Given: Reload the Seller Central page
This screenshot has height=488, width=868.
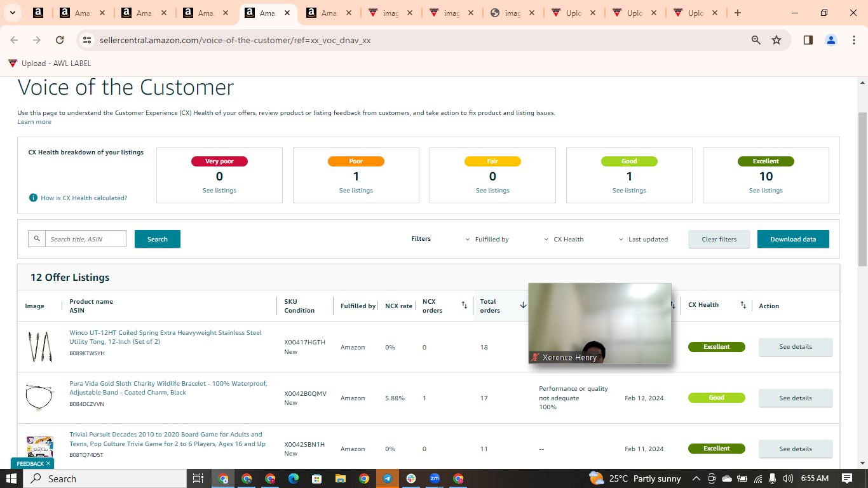Looking at the screenshot, I should [60, 40].
